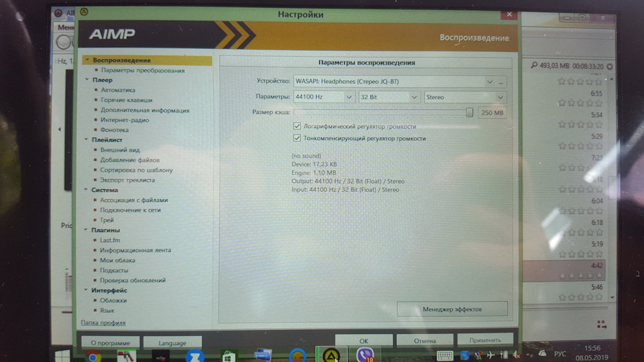Open Фонотека settings
Image resolution: width=644 pixels, height=362 pixels.
115,129
